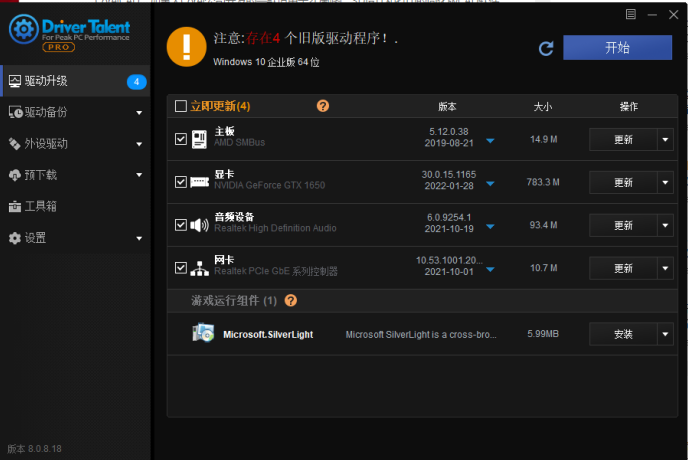The height and width of the screenshot is (460, 688).
Task: Open the 设置 sidebar menu item
Action: (x=75, y=238)
